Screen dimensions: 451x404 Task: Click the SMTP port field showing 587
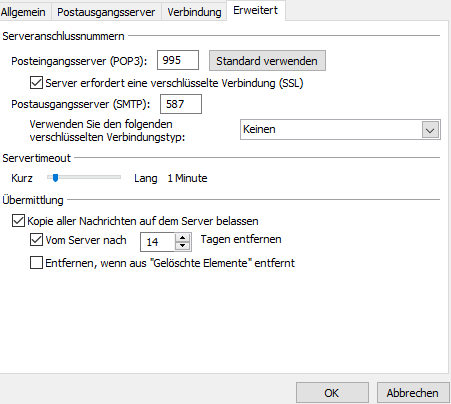click(x=181, y=104)
